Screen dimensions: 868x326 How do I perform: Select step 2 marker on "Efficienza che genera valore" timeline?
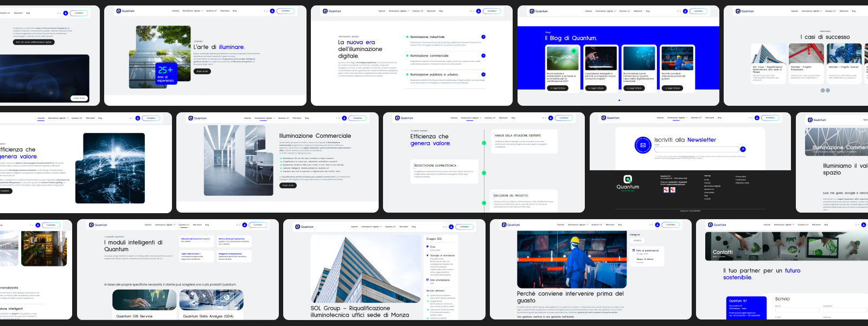point(484,173)
